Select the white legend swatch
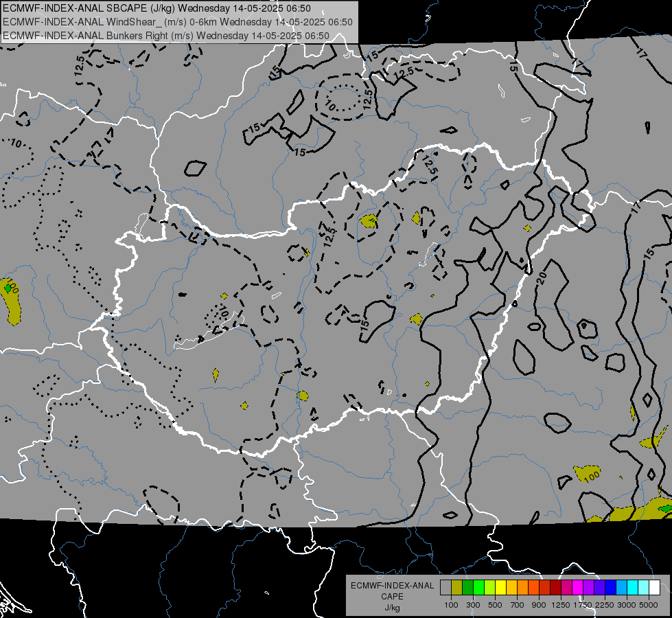The image size is (672, 618). [x=654, y=588]
